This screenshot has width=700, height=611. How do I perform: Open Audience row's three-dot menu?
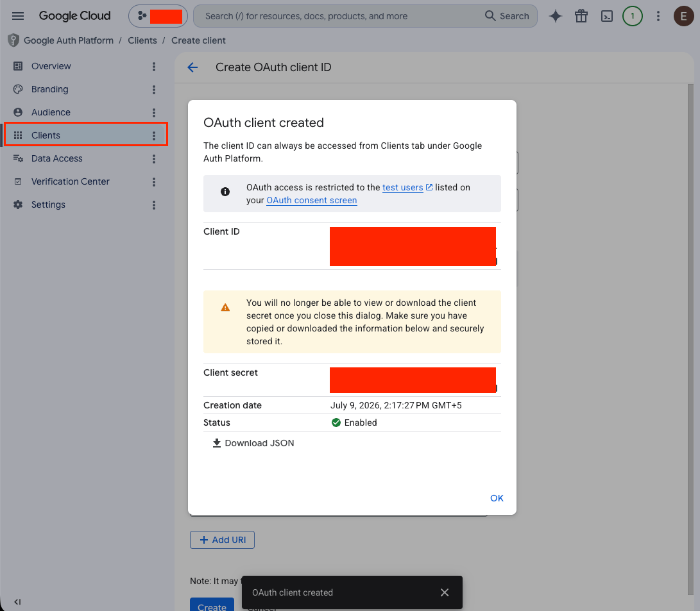click(x=154, y=113)
